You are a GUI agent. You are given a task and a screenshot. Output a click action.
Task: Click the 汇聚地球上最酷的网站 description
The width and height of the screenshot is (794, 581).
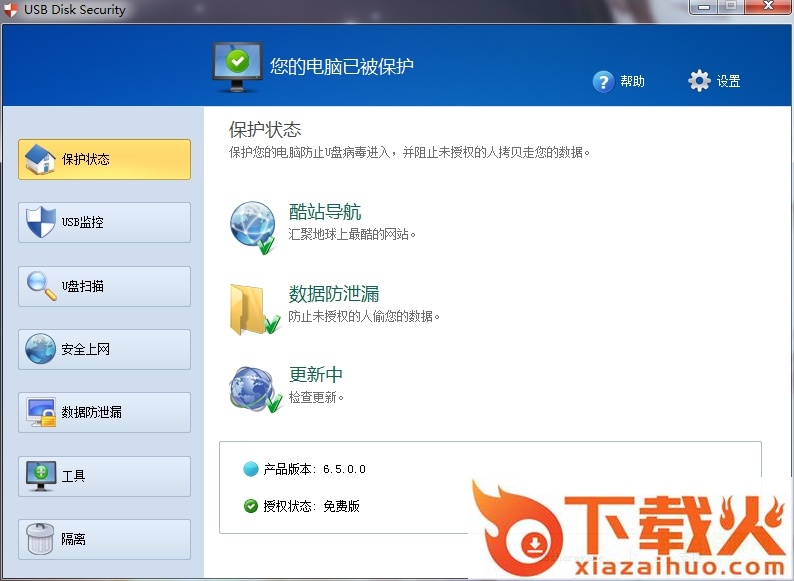point(352,234)
